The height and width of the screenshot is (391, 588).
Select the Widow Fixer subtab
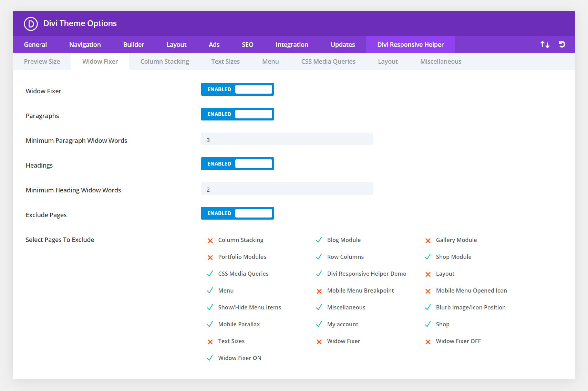pyautogui.click(x=100, y=61)
